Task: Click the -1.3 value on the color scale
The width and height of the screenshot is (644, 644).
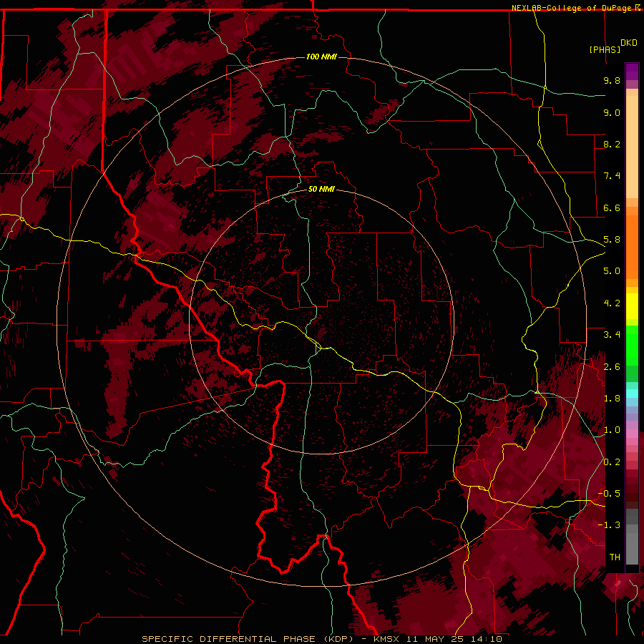Action: click(x=609, y=525)
